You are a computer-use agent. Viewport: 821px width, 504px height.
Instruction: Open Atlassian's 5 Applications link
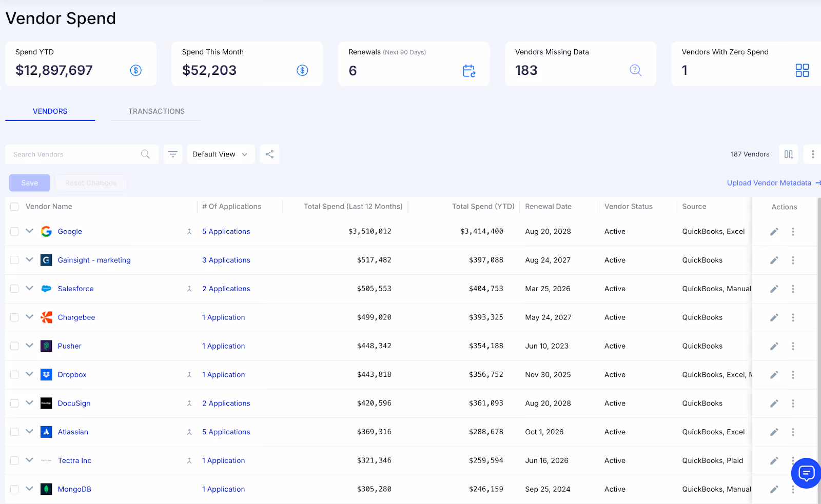pos(226,432)
